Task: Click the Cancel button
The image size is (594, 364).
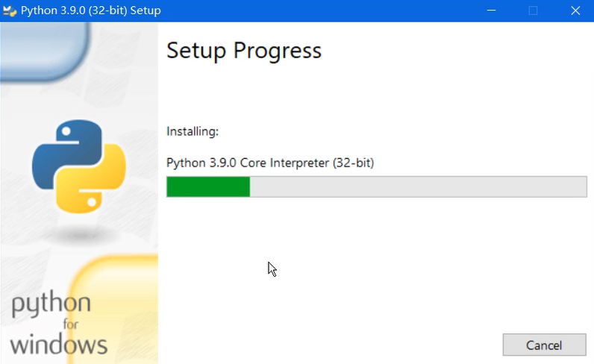Action: click(x=544, y=345)
